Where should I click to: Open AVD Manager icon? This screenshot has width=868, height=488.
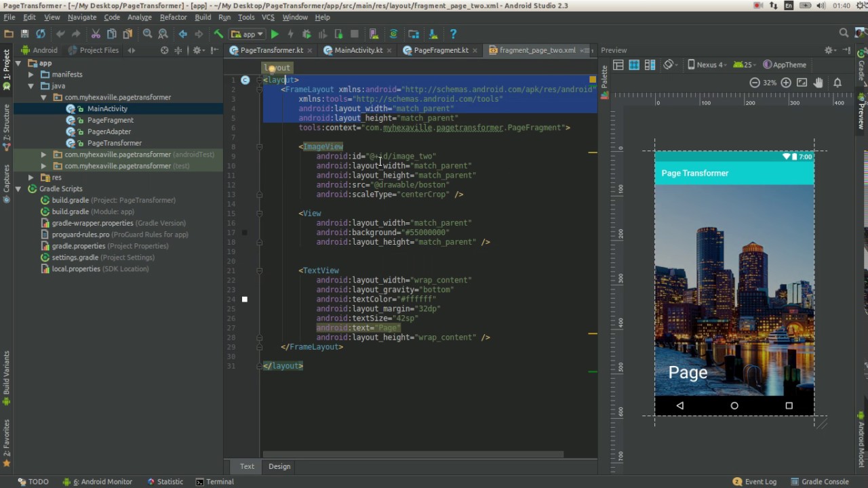374,34
